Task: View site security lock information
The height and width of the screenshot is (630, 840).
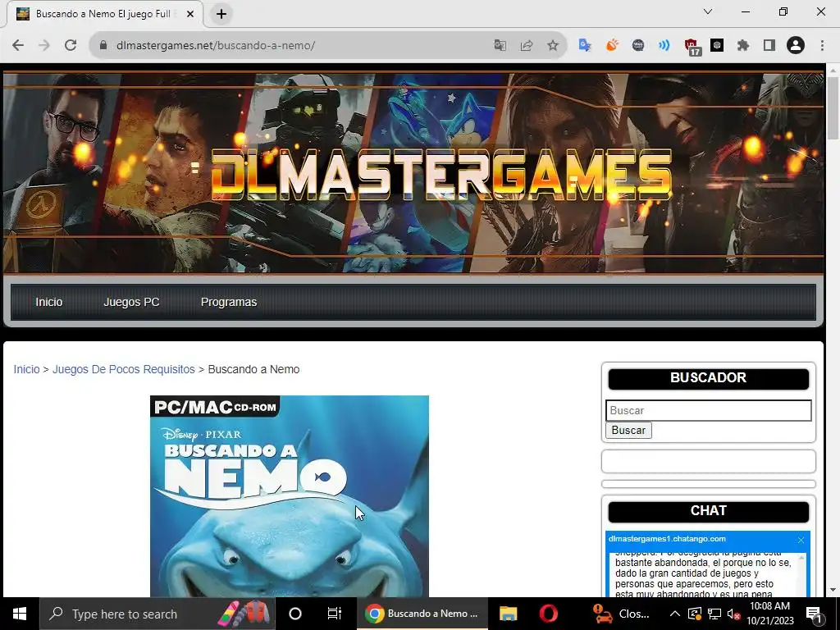Action: 103,46
